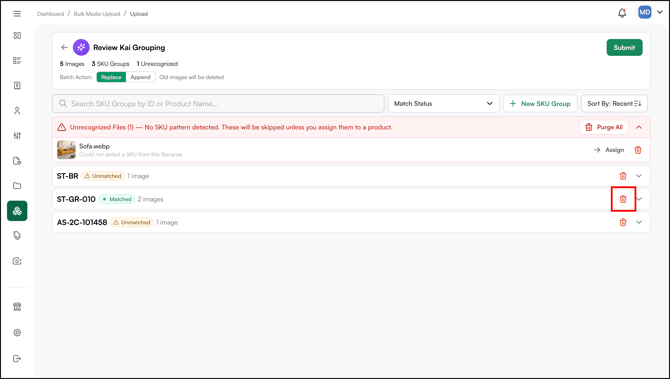Viewport: 670px width, 379px height.
Task: Click the ST-GR-010 group name
Action: tap(76, 199)
